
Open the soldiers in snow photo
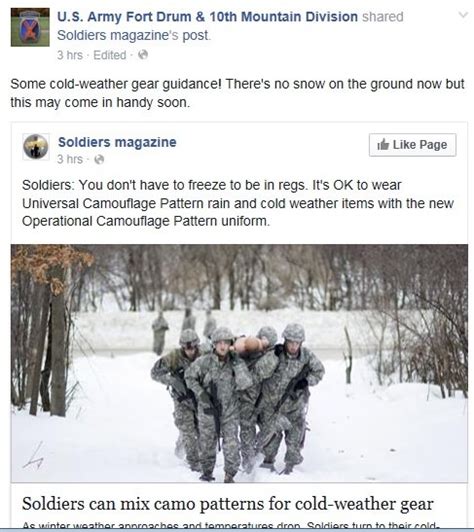coord(239,363)
